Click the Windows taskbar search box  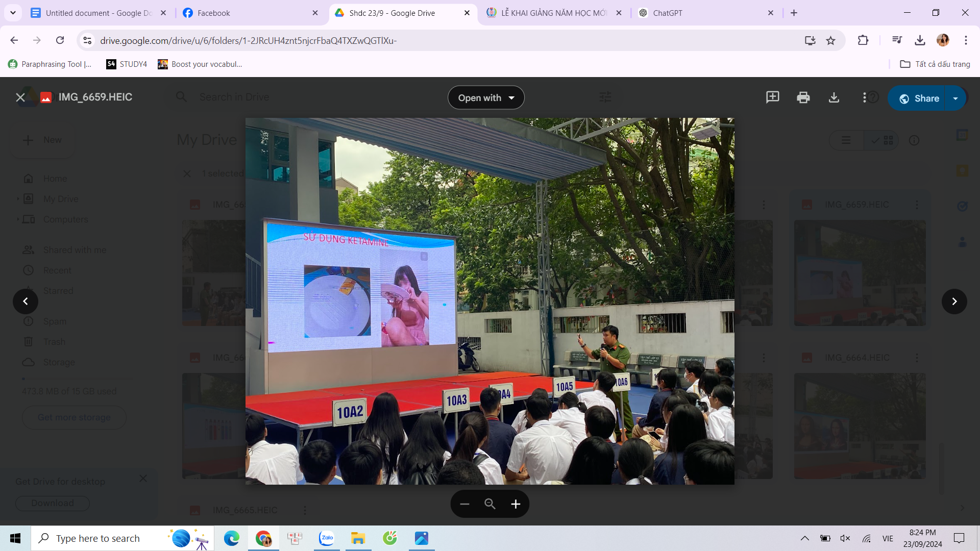[98, 538]
